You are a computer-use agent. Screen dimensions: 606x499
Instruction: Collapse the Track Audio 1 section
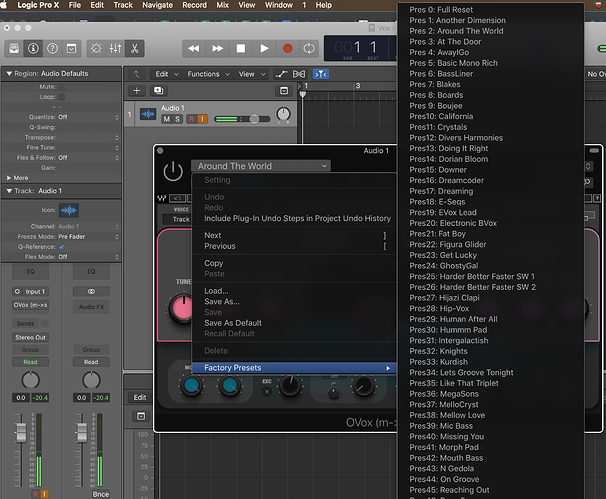pyautogui.click(x=9, y=191)
